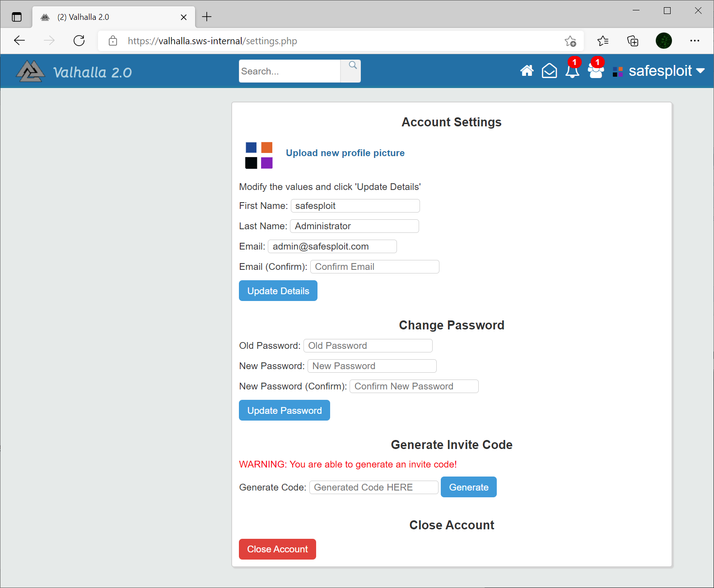
Task: Open the messages envelope icon
Action: 549,71
